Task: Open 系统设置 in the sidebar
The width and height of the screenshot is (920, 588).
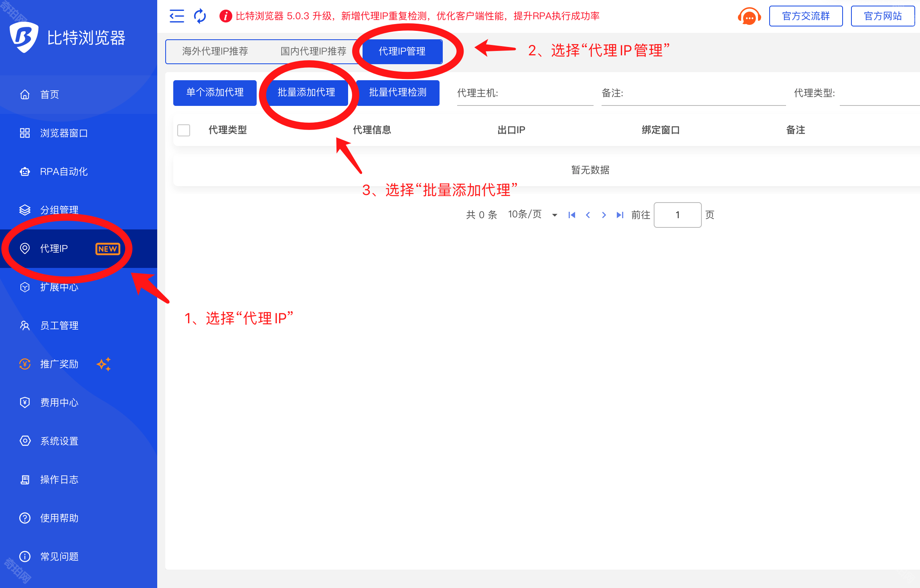Action: tap(79, 441)
